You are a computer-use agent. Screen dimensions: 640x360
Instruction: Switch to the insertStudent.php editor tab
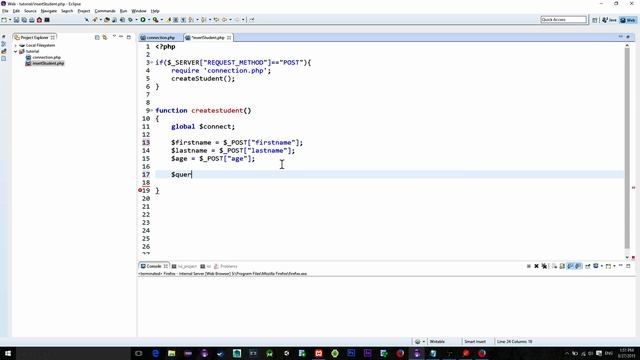[208, 38]
